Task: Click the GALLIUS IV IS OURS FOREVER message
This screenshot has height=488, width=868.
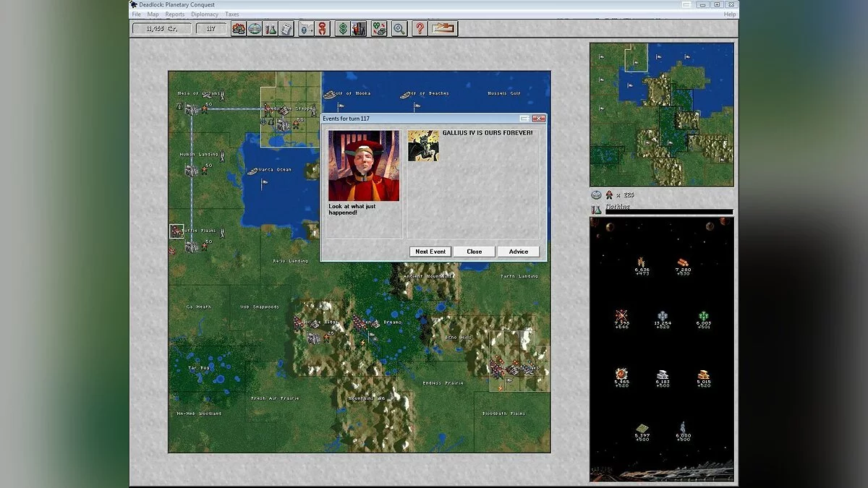Action: pyautogui.click(x=488, y=133)
